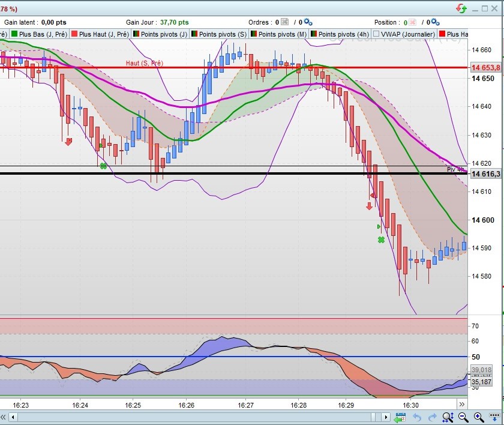Click the redo arrow icon
504x425 pixels.
433,417
